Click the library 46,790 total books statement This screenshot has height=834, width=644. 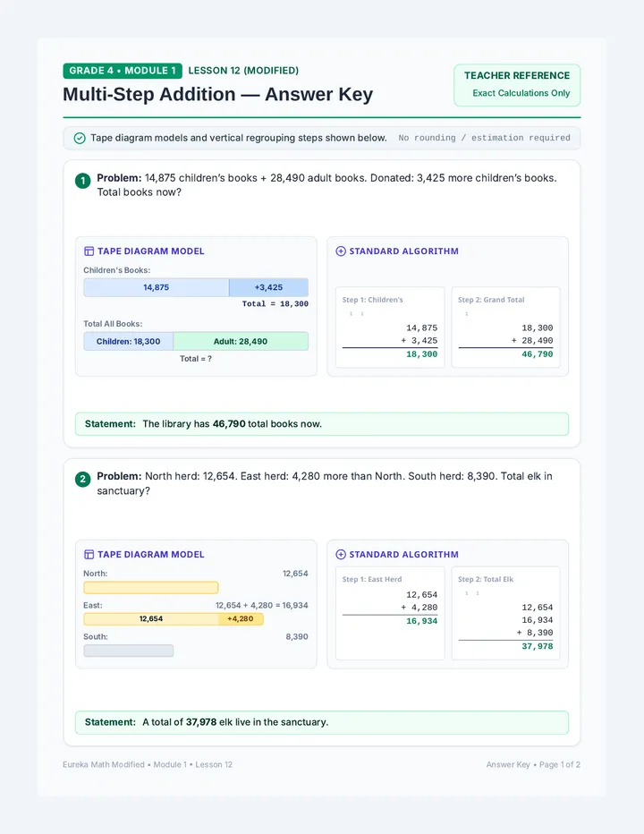coord(322,424)
